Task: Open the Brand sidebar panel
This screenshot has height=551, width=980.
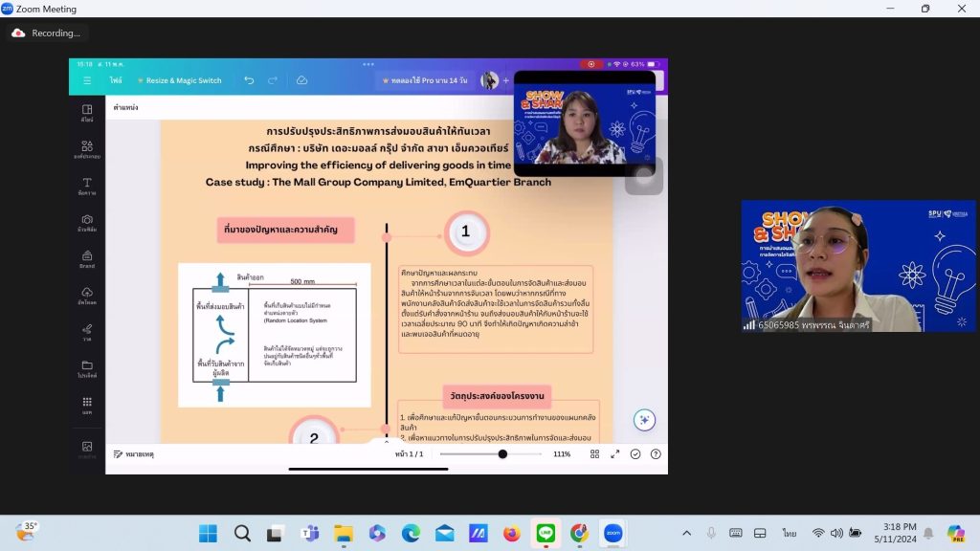Action: pos(87,259)
